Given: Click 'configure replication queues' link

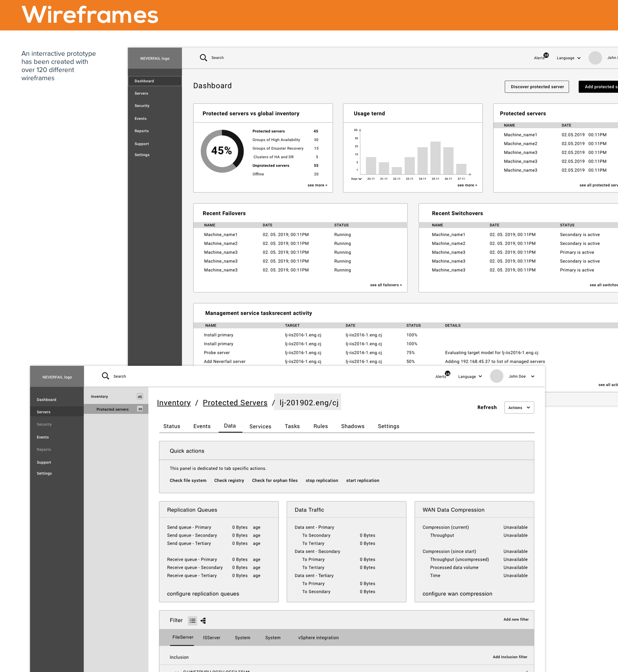Looking at the screenshot, I should [203, 594].
